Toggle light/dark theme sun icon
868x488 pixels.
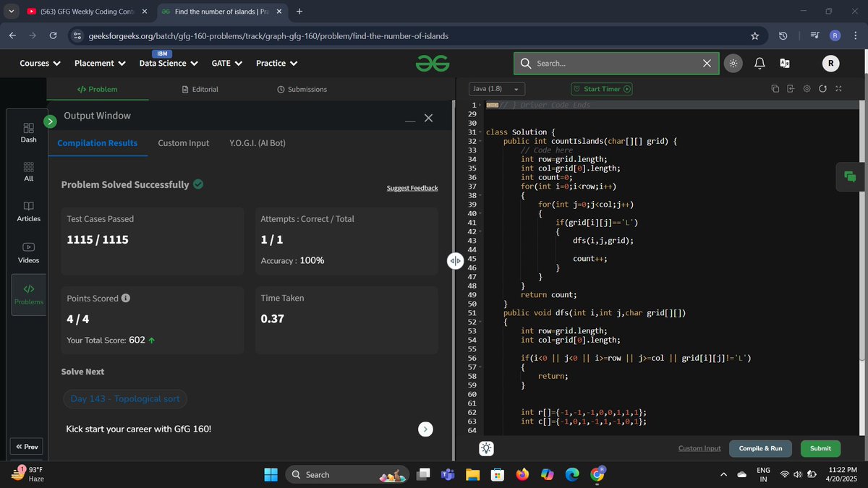click(733, 64)
